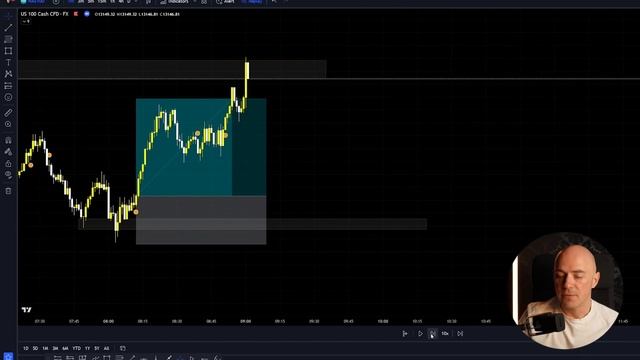
Task: Click the 09:00 label on time axis
Action: click(246, 322)
